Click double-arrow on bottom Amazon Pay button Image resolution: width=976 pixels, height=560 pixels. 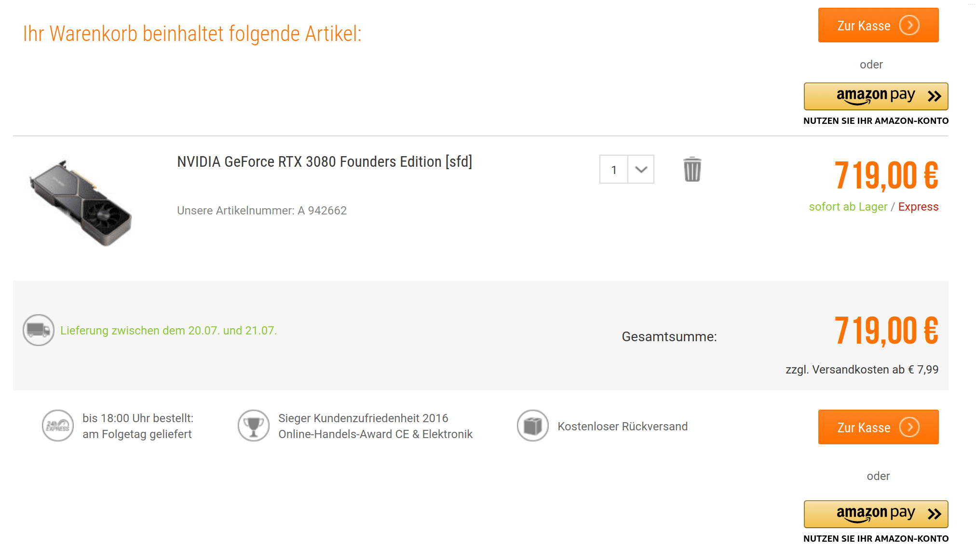click(934, 514)
